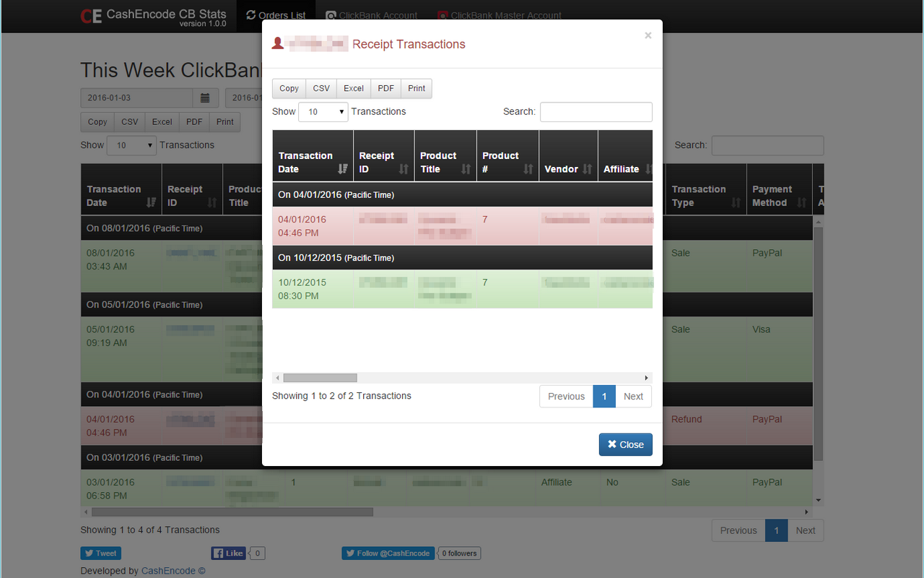Close modal with the X icon

coord(648,35)
